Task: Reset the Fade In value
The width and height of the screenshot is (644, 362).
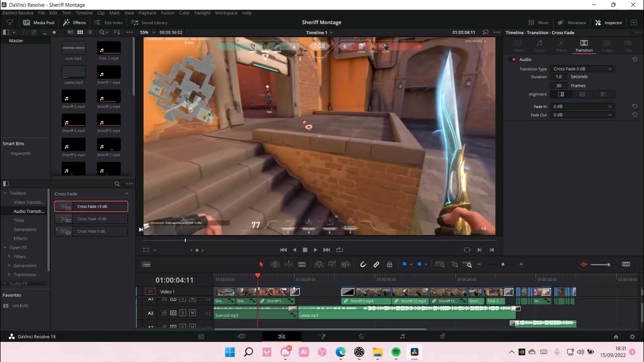Action: [635, 107]
